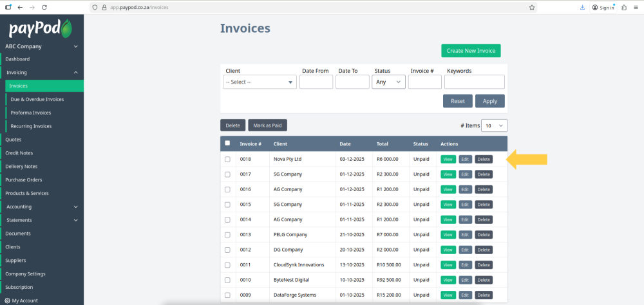The image size is (644, 305).
Task: Open the browser downloads icon
Action: pos(582,7)
